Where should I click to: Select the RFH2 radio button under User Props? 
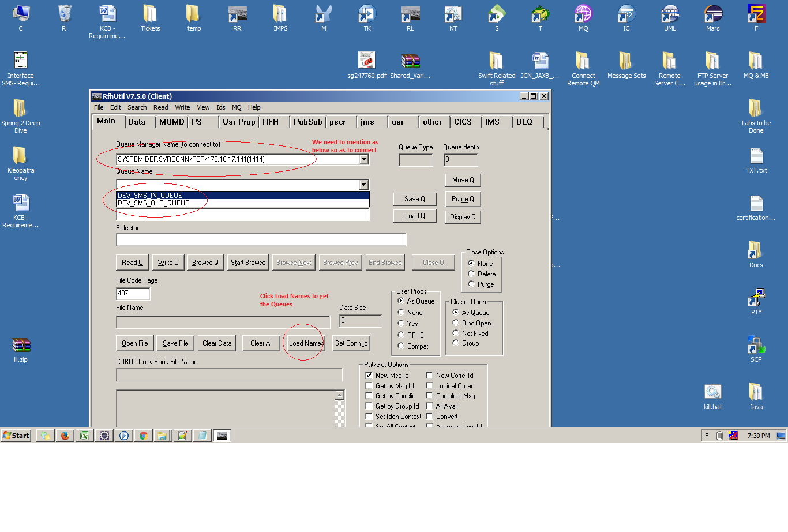pos(401,335)
